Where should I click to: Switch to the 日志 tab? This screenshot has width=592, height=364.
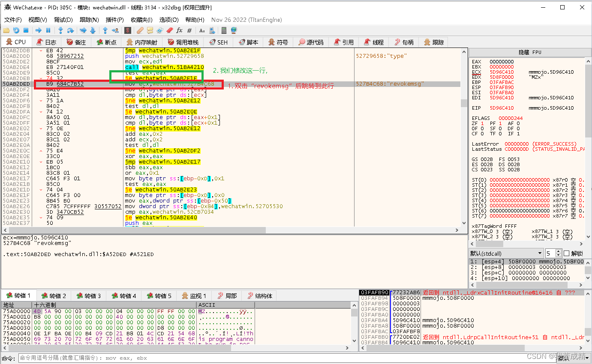click(x=46, y=42)
